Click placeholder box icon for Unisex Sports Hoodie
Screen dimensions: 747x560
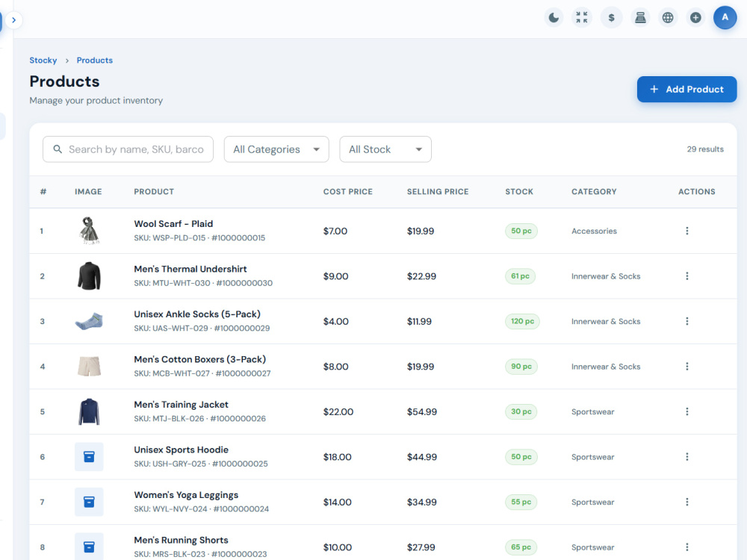click(89, 457)
